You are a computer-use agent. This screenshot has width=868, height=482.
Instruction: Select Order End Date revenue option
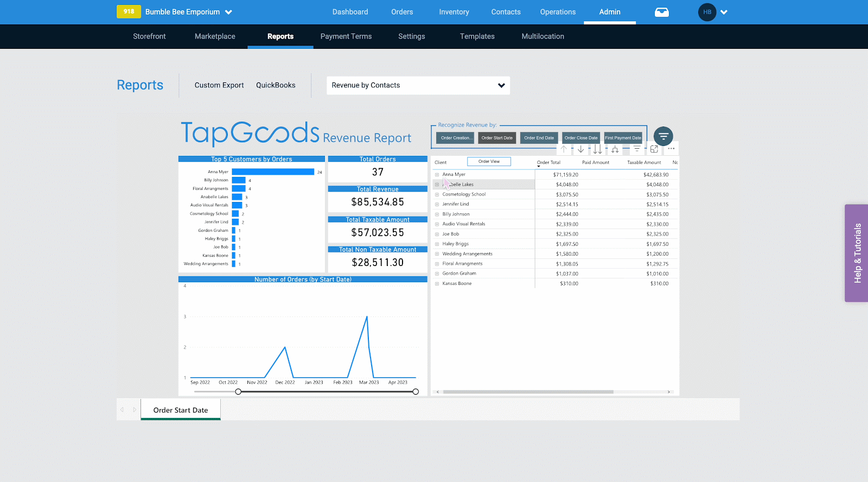[x=539, y=138]
